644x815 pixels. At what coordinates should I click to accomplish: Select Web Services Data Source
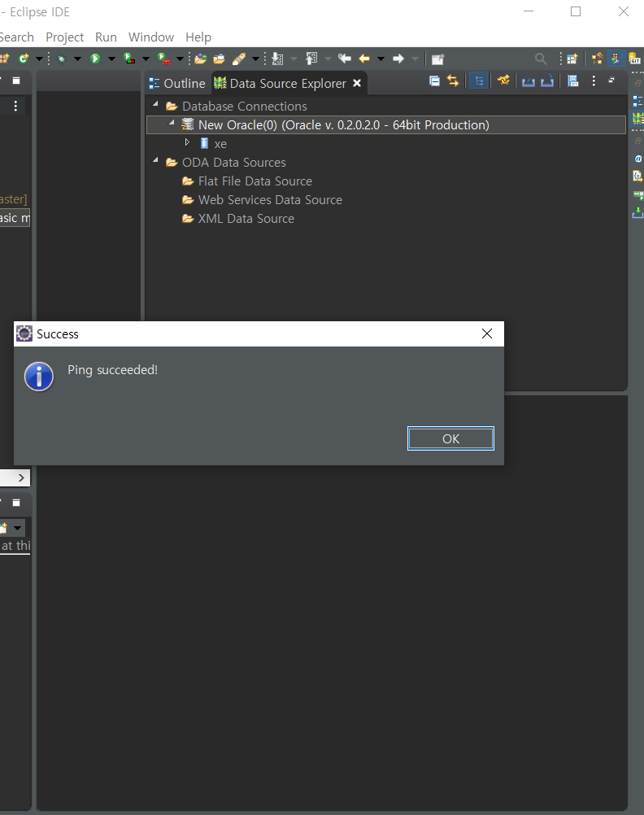270,199
